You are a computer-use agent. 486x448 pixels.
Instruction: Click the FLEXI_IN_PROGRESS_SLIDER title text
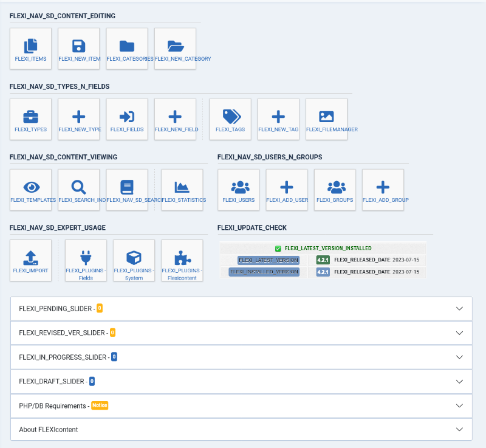pyautogui.click(x=63, y=357)
